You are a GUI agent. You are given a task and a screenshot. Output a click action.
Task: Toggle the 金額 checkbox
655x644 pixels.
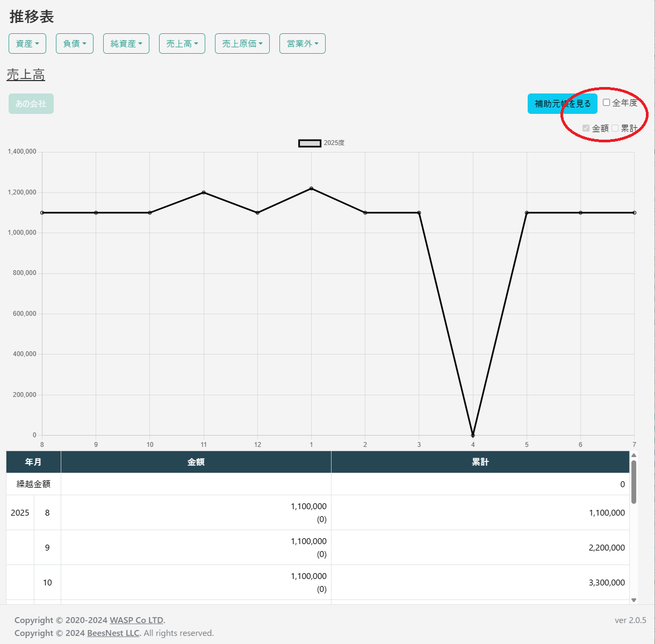click(x=586, y=128)
